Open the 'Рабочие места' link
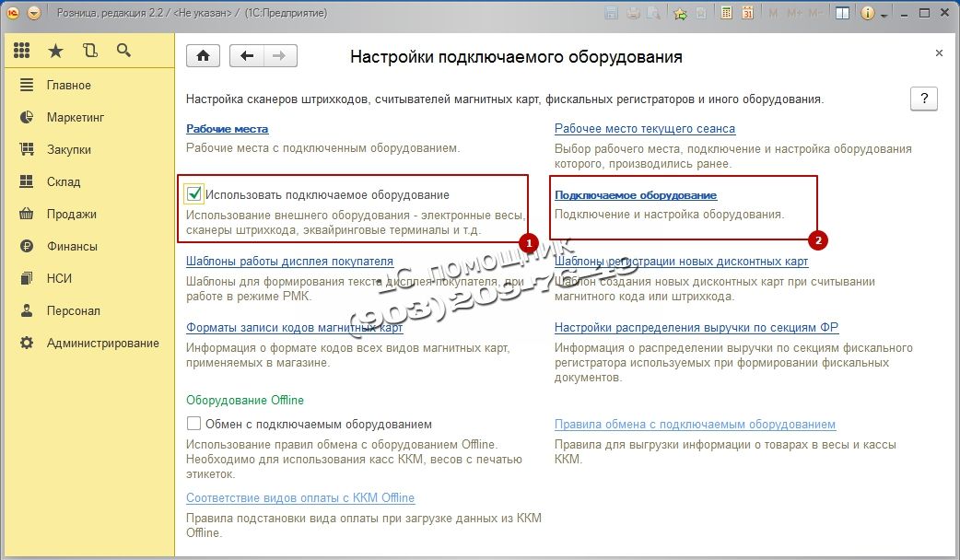960x560 pixels. click(227, 129)
